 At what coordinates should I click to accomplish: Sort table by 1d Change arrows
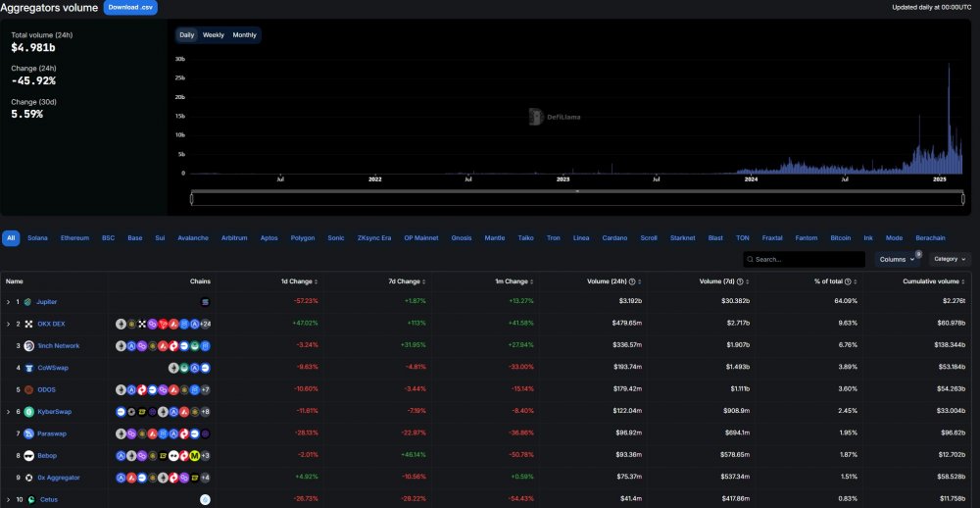pyautogui.click(x=317, y=282)
